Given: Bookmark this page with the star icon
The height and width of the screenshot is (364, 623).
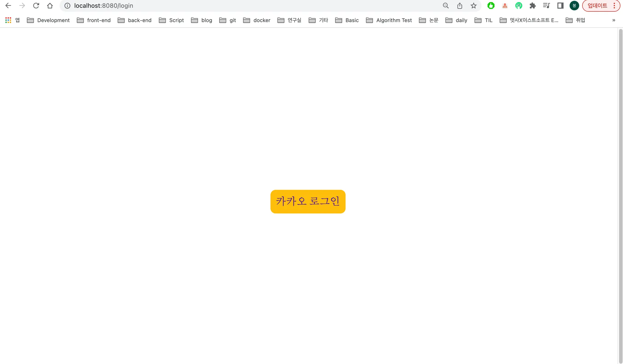Looking at the screenshot, I should [x=474, y=6].
